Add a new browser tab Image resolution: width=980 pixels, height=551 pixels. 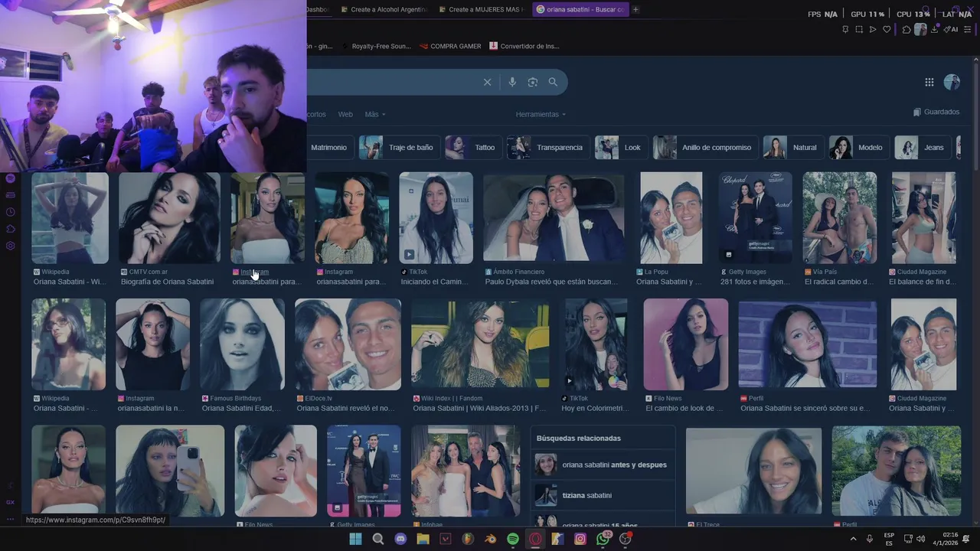635,9
